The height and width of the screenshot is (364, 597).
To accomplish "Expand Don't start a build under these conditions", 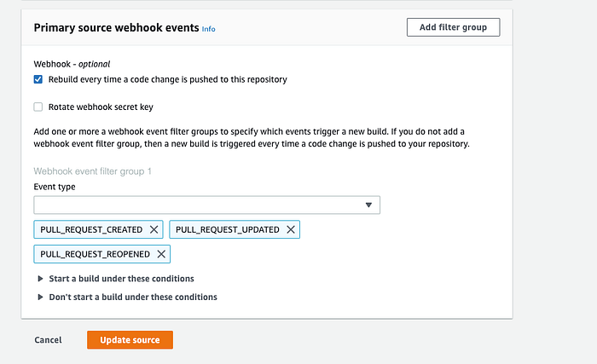I will point(133,297).
